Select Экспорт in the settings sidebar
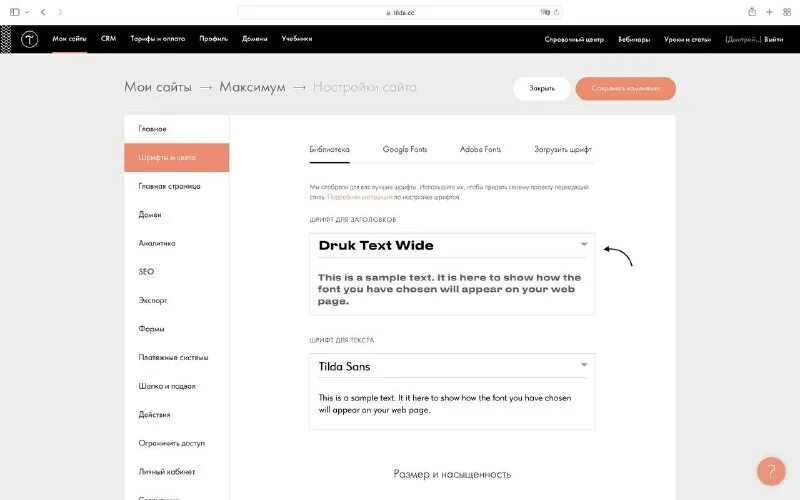Viewport: 800px width, 500px height. (177, 301)
